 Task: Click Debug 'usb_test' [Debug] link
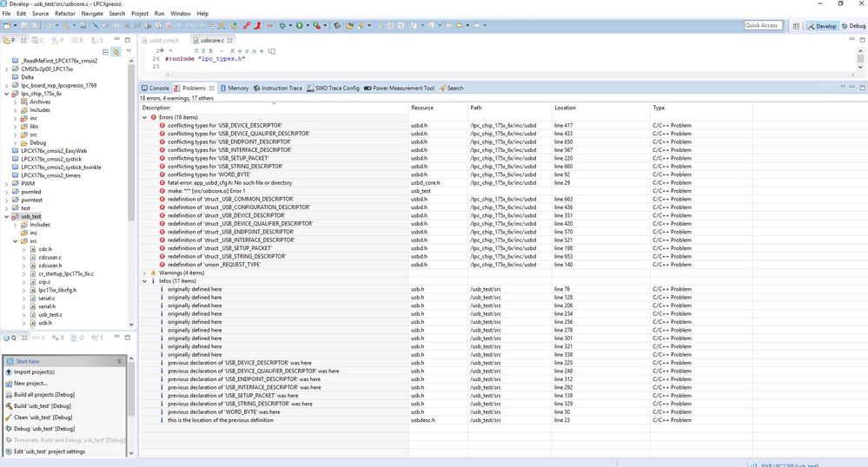click(x=44, y=428)
